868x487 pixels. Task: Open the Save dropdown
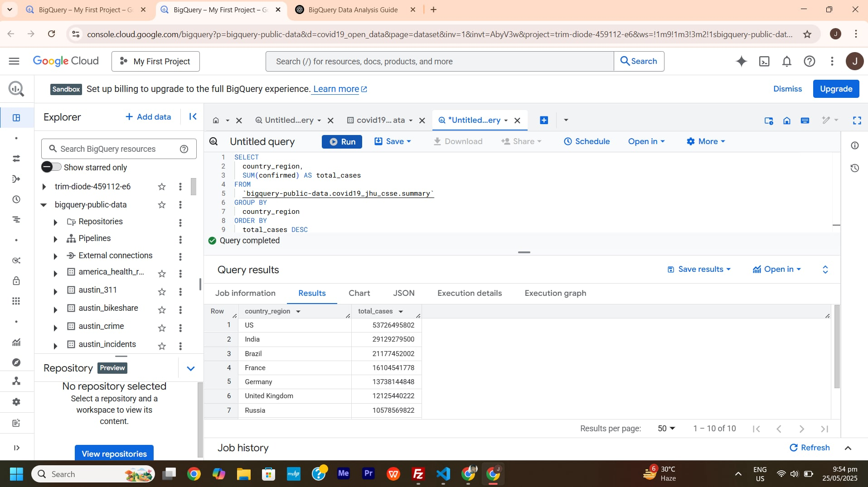click(393, 141)
